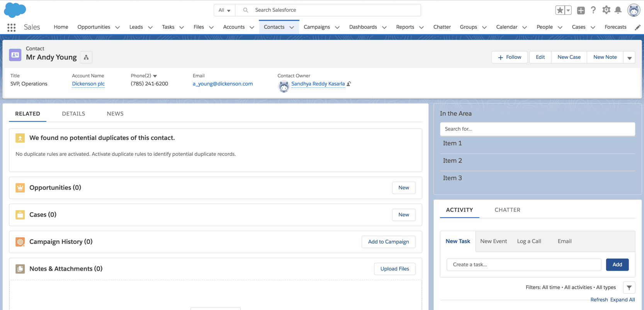Image resolution: width=644 pixels, height=310 pixels.
Task: Open the Phone(2) dropdown arrow
Action: coord(155,76)
